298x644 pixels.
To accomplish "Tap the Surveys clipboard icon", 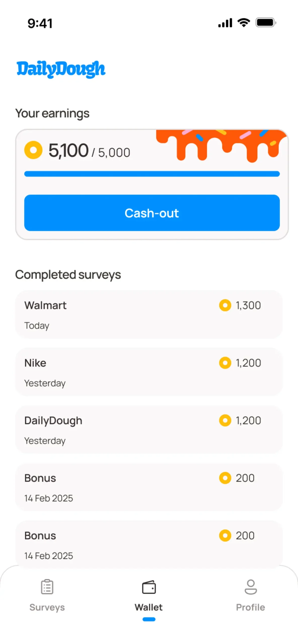I will coord(47,586).
